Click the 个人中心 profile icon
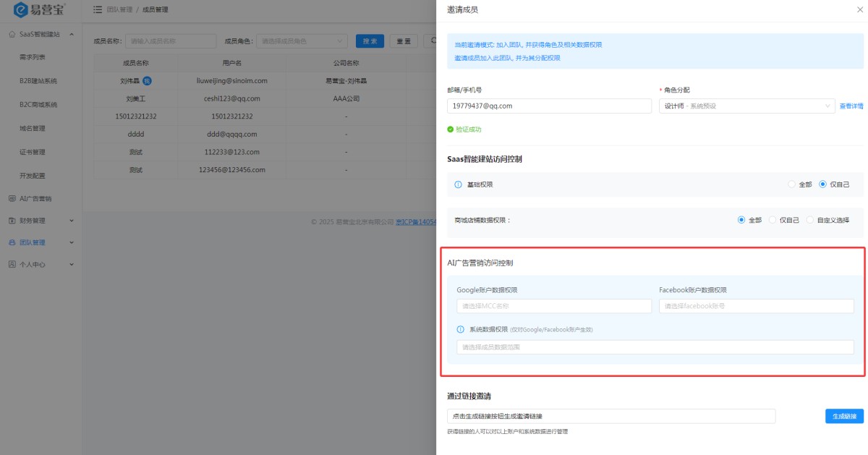This screenshot has height=455, width=868. [x=12, y=265]
